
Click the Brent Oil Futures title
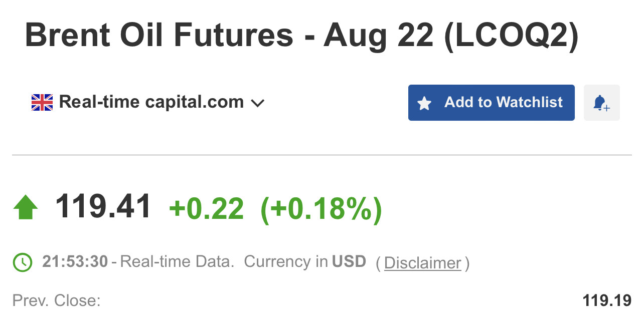(x=158, y=36)
